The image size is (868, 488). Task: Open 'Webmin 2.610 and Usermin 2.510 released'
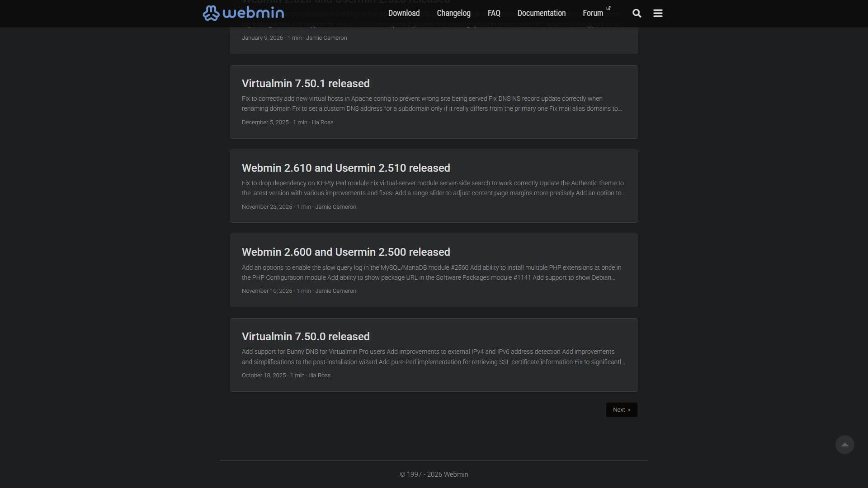346,168
